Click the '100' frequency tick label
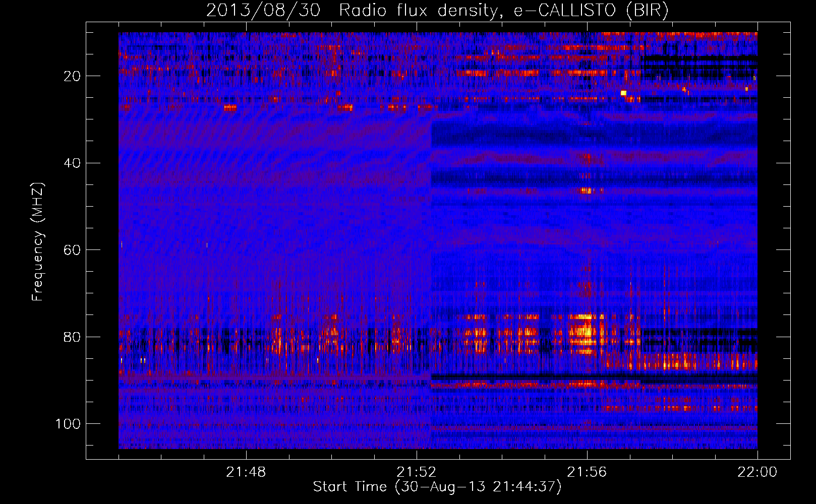Image resolution: width=816 pixels, height=504 pixels. click(x=68, y=424)
